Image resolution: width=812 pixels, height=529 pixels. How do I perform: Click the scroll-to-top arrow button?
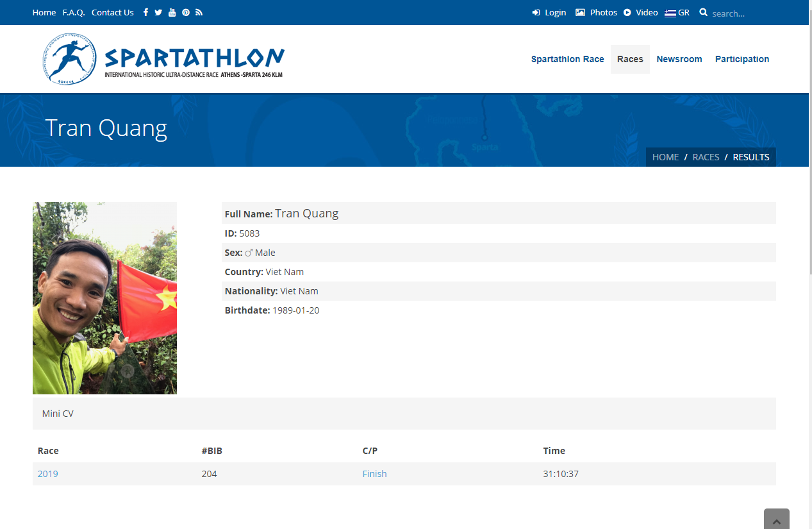click(x=776, y=520)
